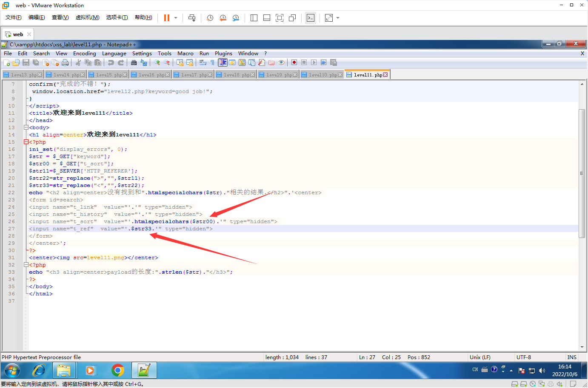Viewport: 588px width, 388px height.
Task: Click the Print icon in Notepad++ toolbar
Action: click(x=65, y=62)
